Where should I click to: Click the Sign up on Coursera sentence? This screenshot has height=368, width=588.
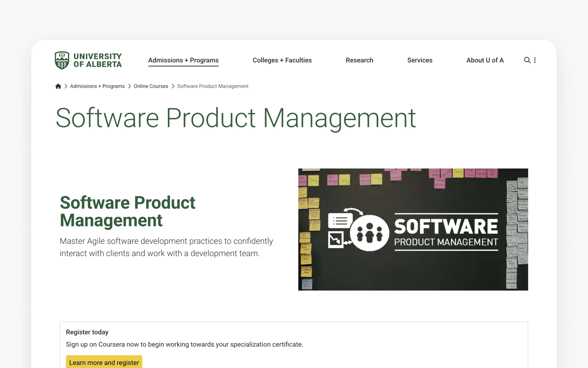pos(185,344)
